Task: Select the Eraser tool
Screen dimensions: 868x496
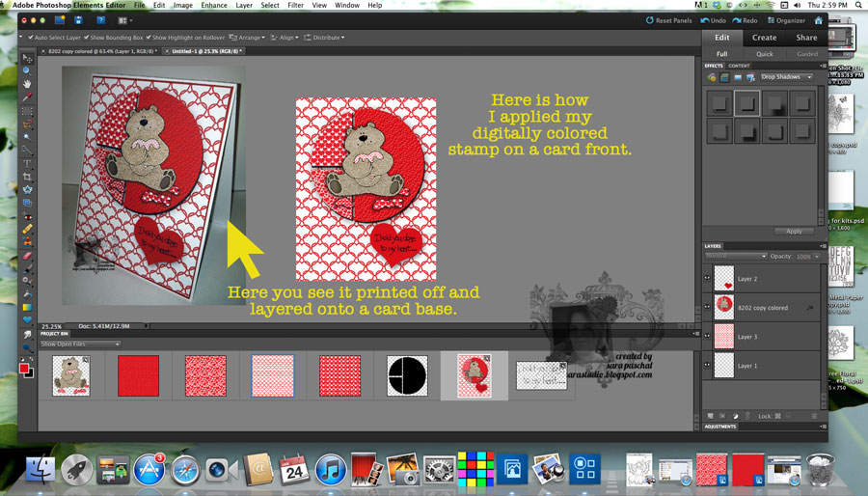Action: tap(27, 256)
